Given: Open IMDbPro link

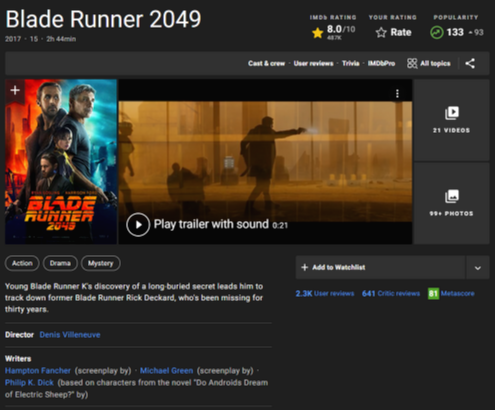Looking at the screenshot, I should point(381,63).
